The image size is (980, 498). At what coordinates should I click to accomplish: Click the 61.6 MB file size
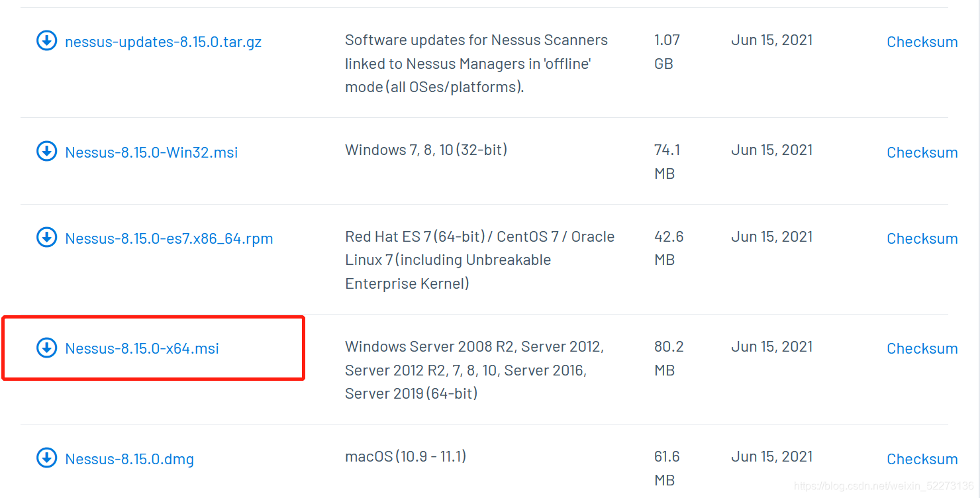click(x=667, y=468)
